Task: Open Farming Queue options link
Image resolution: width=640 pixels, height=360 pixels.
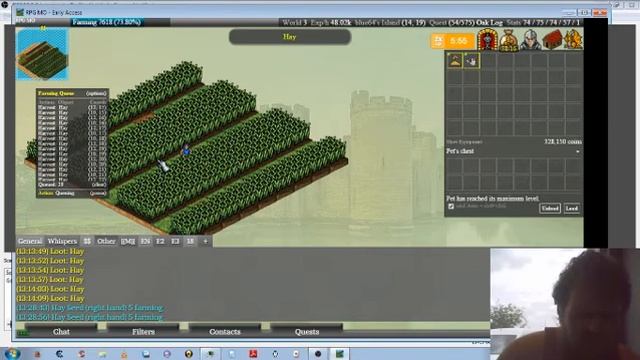Action: (x=97, y=93)
